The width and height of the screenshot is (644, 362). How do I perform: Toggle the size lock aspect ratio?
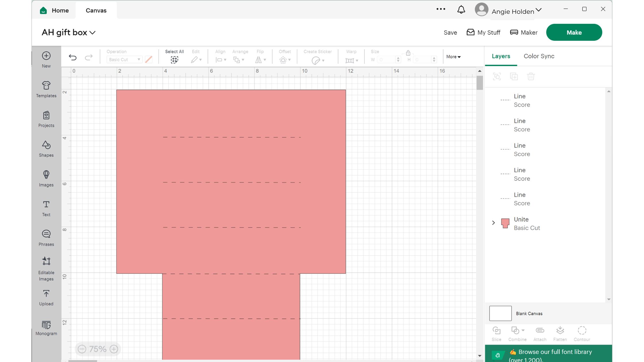(408, 53)
